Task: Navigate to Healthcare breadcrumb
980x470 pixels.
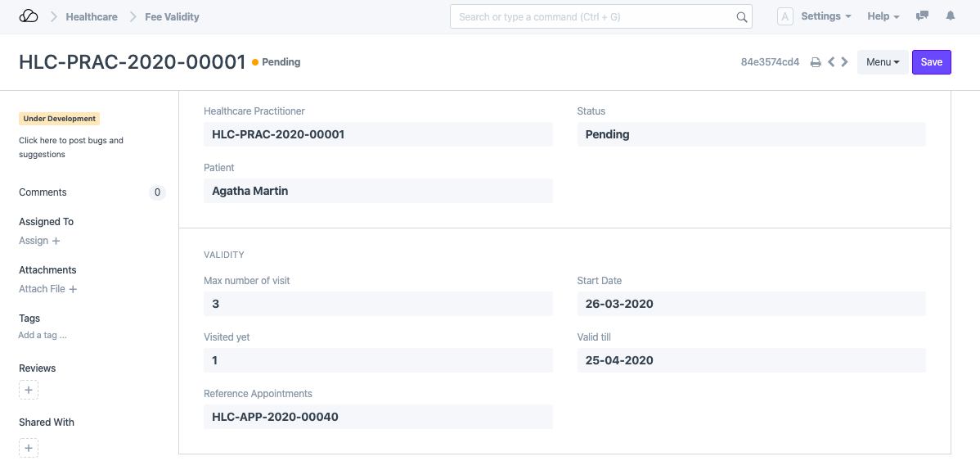Action: [92, 16]
